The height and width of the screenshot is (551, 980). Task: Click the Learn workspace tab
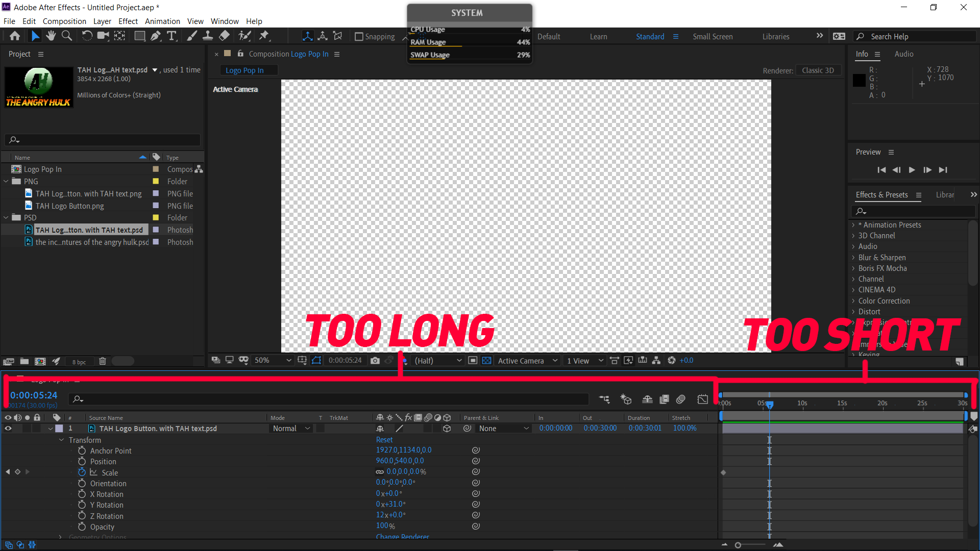point(598,36)
